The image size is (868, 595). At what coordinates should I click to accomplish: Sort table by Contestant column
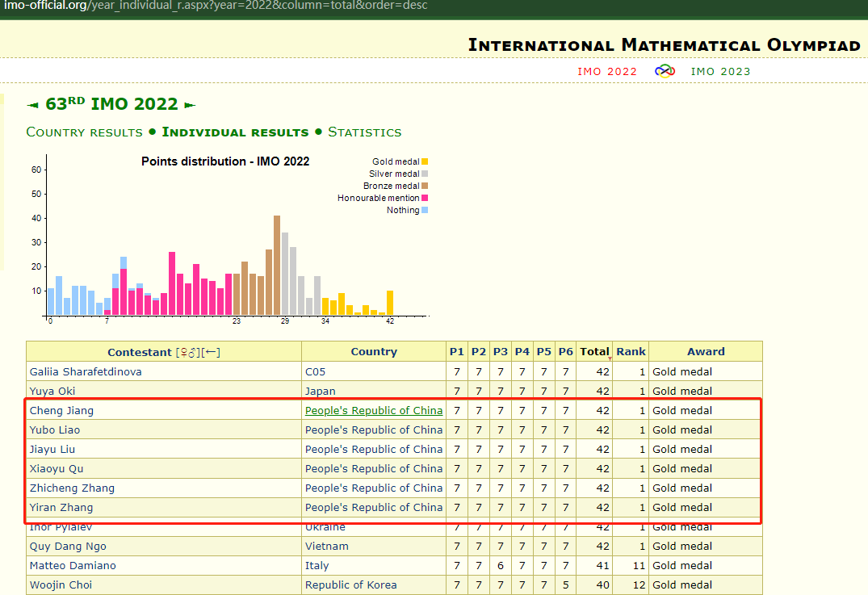(x=139, y=352)
